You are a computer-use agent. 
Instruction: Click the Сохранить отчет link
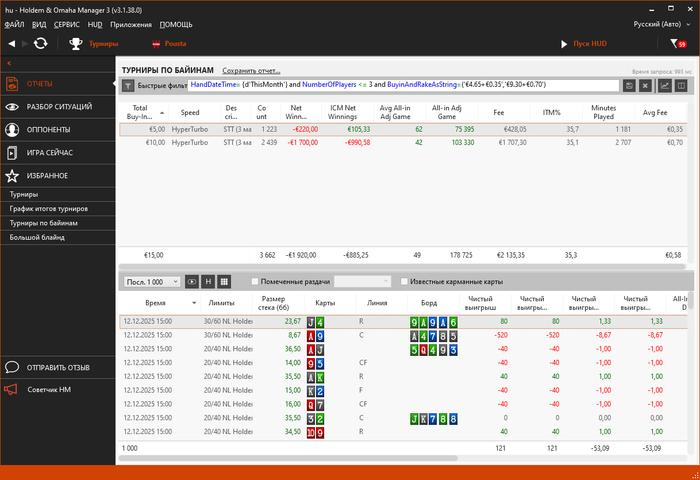click(251, 71)
